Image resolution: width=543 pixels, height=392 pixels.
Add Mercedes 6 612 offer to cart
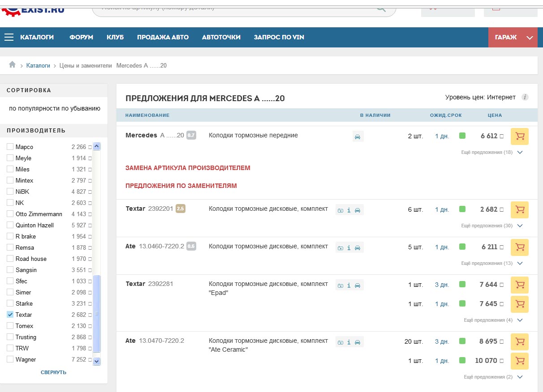tap(520, 136)
